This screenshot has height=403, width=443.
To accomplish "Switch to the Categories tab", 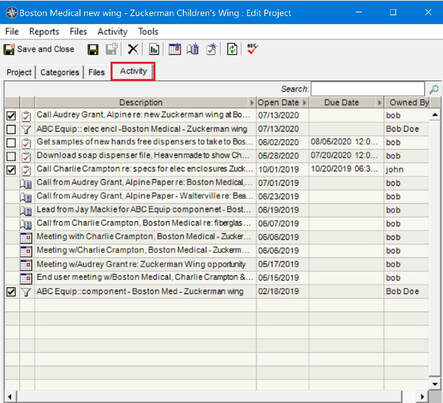I will [x=60, y=72].
